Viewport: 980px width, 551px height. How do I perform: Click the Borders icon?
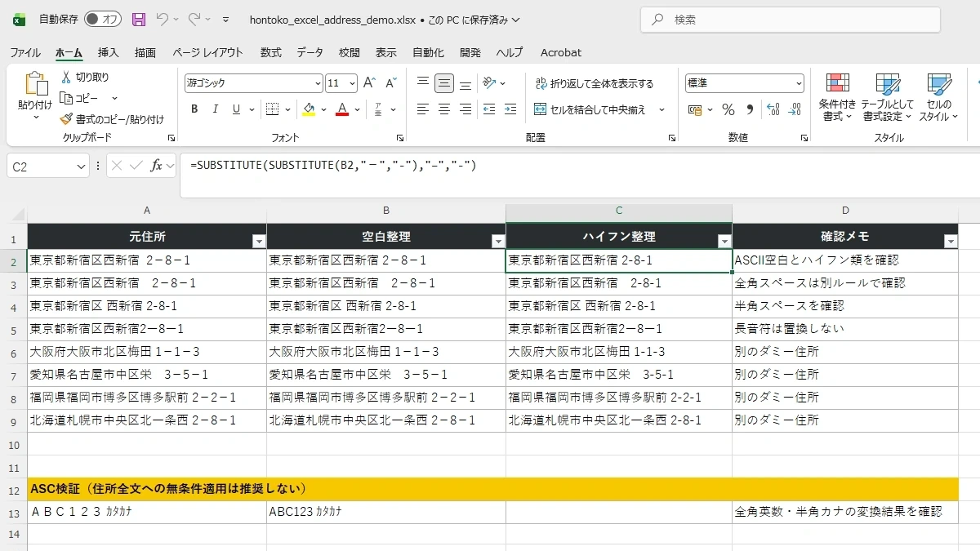point(272,109)
